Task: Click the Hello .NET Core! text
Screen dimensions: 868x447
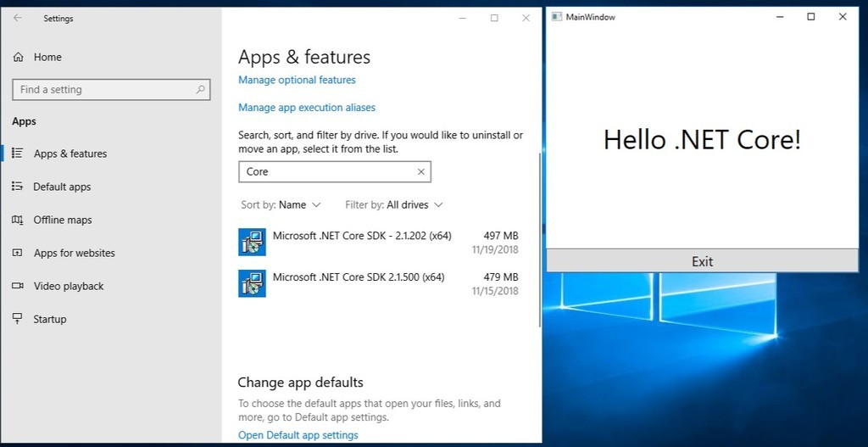Action: tap(702, 139)
